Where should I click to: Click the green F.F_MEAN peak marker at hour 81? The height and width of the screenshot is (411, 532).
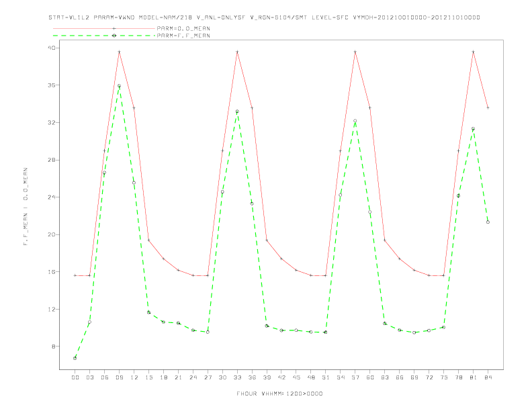[474, 129]
